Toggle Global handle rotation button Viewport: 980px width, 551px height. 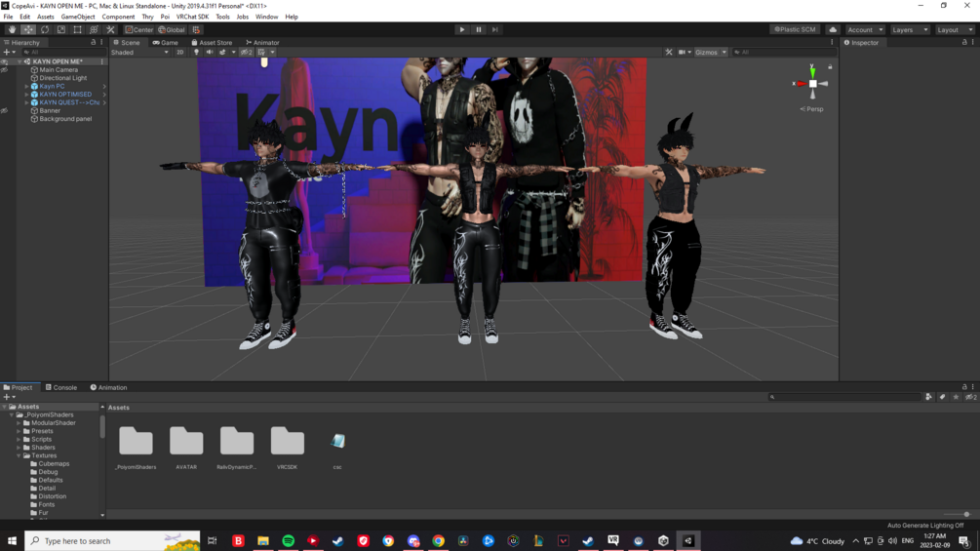pos(172,29)
